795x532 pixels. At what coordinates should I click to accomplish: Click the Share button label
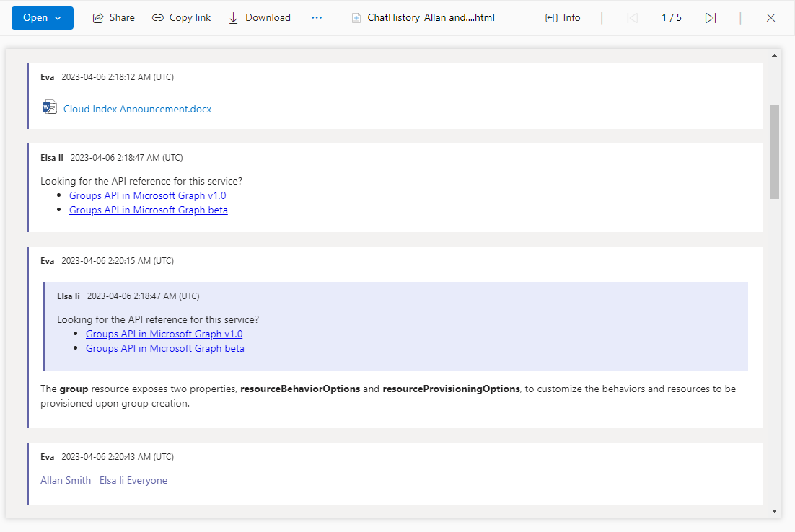coord(122,18)
